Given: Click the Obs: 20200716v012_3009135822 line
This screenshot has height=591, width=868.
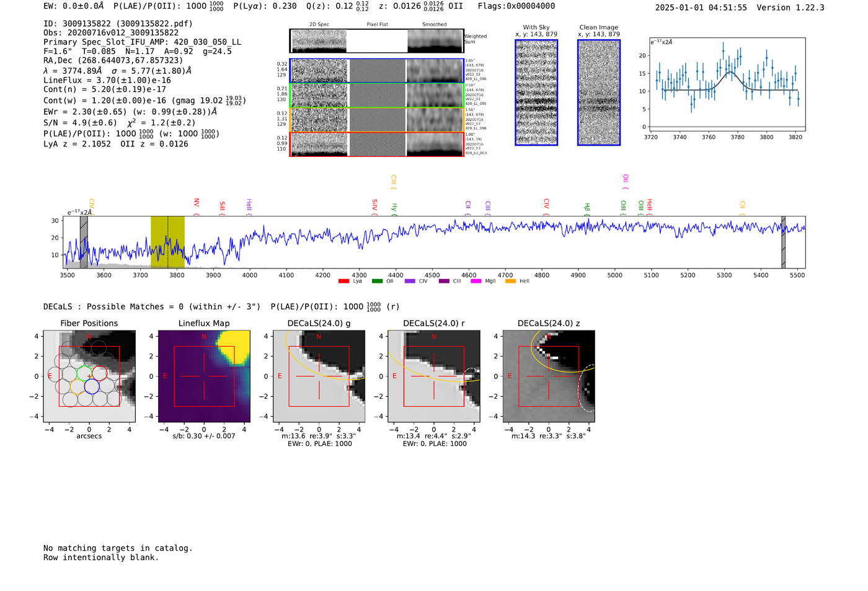Looking at the screenshot, I should pos(111,33).
